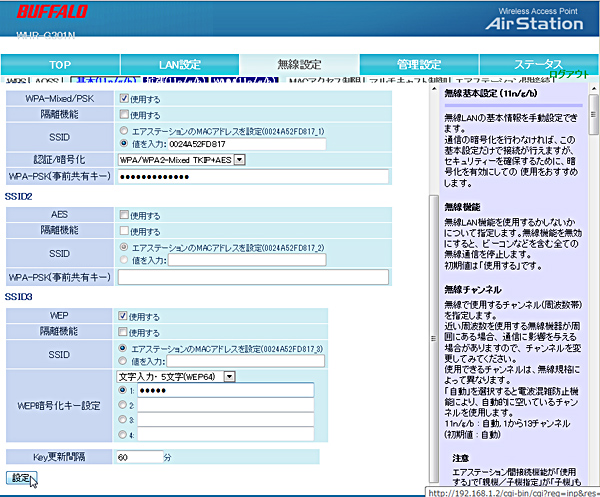This screenshot has height=497, width=600.
Task: Enable the WPA-Mixed/PSK 使用する checkbox
Action: coord(125,99)
